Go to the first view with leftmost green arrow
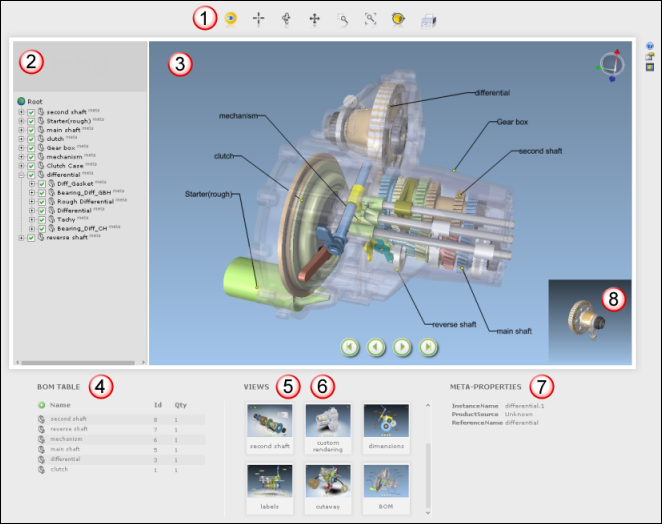Viewport: 662px width, 524px height. tap(350, 347)
